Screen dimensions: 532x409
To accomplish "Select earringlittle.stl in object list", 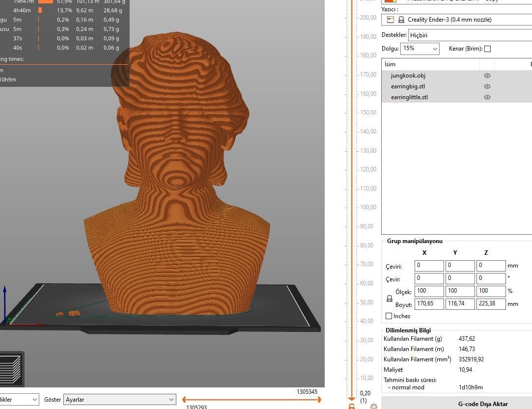I will [x=409, y=97].
